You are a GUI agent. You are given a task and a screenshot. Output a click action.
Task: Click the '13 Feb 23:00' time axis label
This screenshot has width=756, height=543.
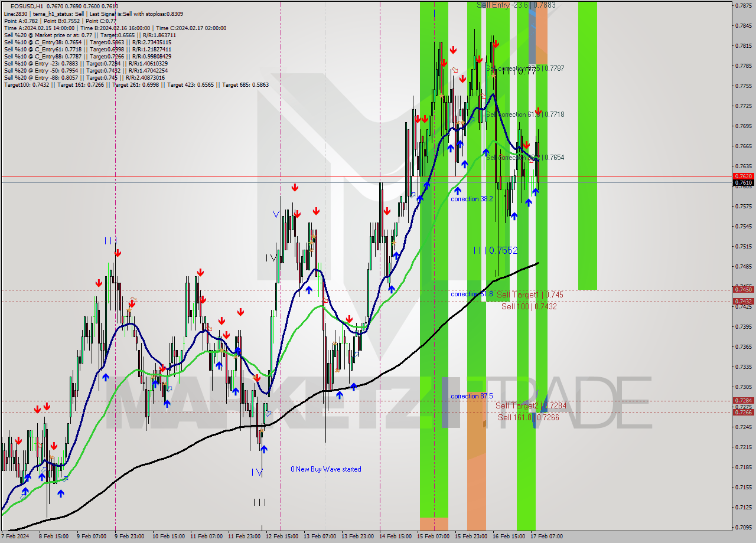pyautogui.click(x=357, y=537)
